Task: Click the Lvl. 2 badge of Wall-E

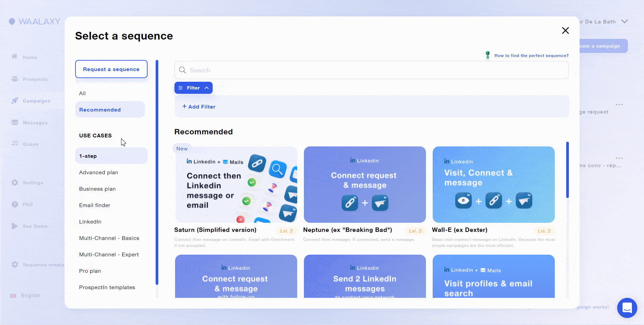Action: coord(544,231)
